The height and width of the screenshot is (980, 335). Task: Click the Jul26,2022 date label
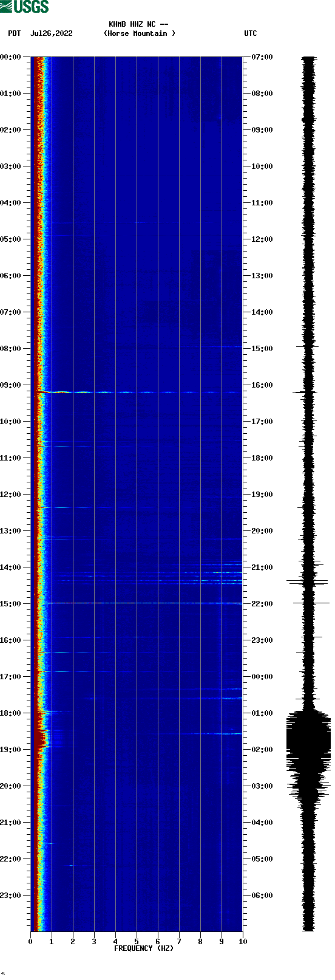51,33
